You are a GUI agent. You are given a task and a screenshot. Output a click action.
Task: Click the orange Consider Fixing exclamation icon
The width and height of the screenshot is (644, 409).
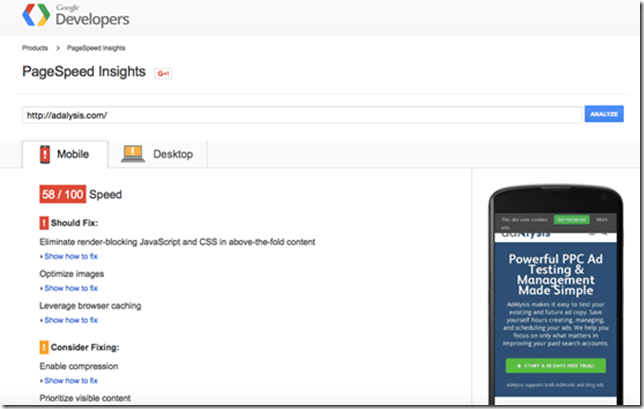point(44,347)
